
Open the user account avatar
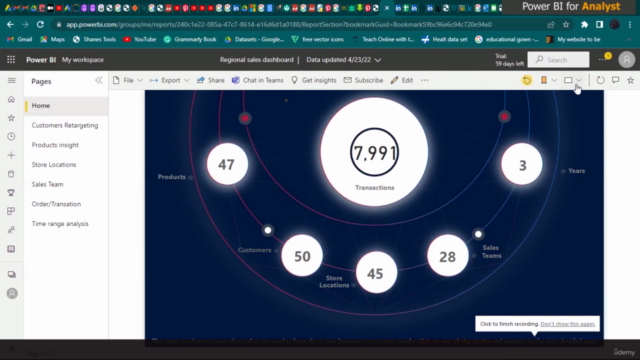click(627, 60)
